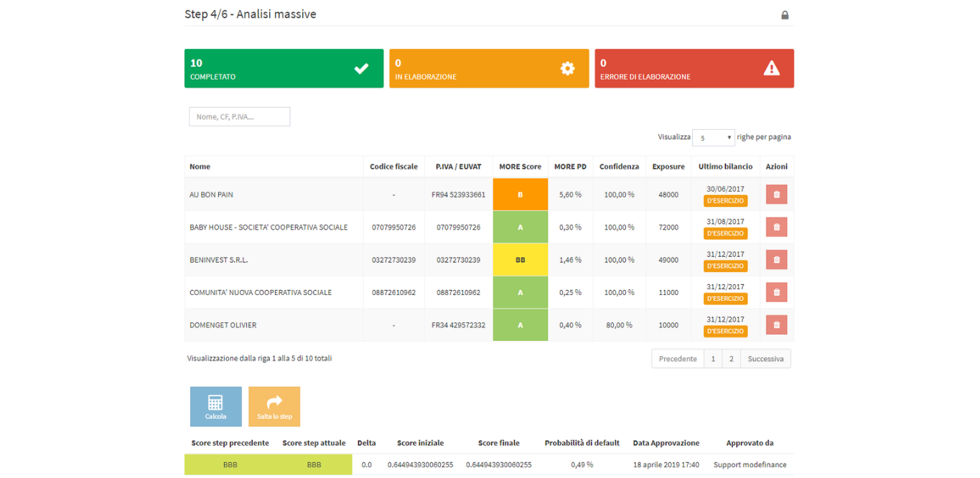Click the 5,60 % MORE PD value
980x478 pixels.
570,195
